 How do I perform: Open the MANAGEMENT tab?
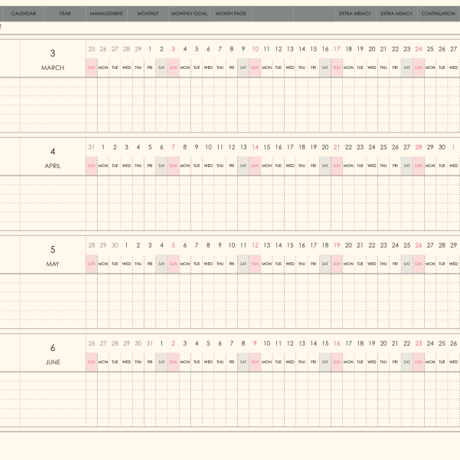tap(106, 14)
